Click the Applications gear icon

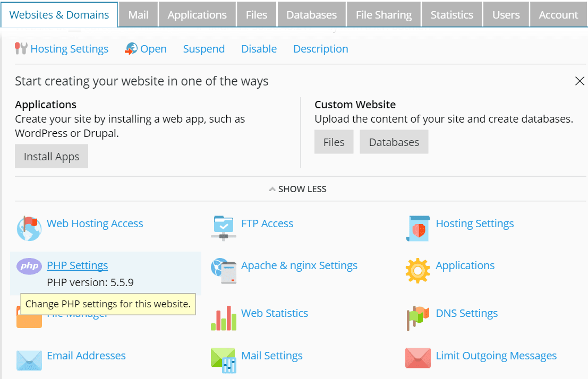click(417, 270)
